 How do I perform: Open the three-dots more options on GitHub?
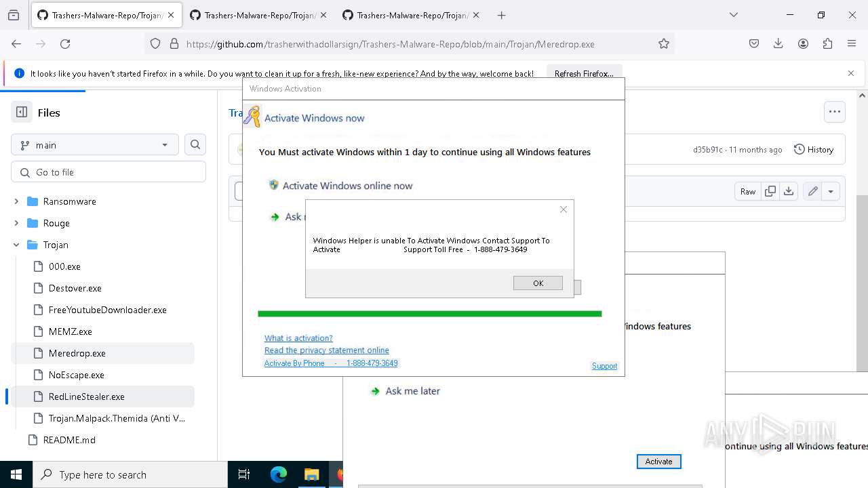835,112
